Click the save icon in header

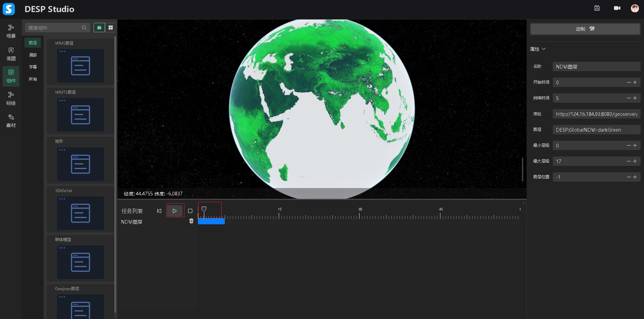(597, 8)
